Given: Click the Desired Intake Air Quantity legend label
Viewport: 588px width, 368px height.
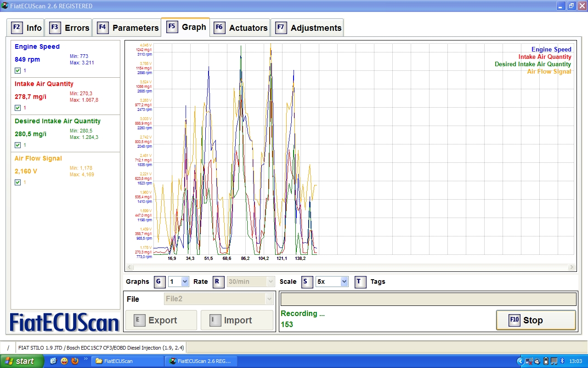Looking at the screenshot, I should [533, 64].
